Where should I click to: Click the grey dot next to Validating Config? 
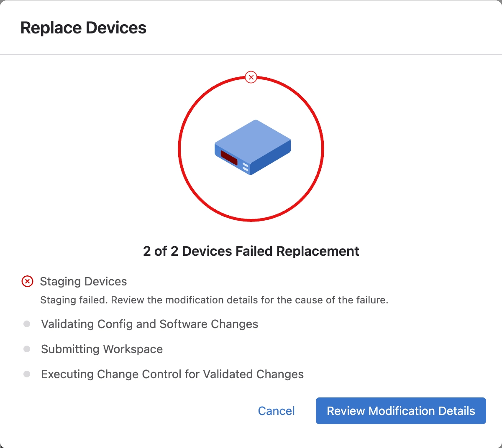tap(27, 324)
